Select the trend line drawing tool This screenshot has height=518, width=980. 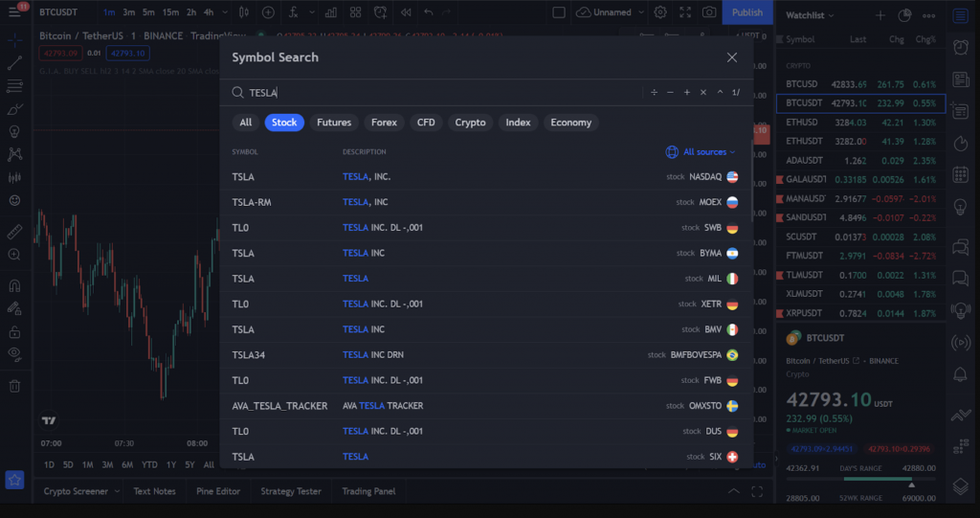[x=14, y=62]
